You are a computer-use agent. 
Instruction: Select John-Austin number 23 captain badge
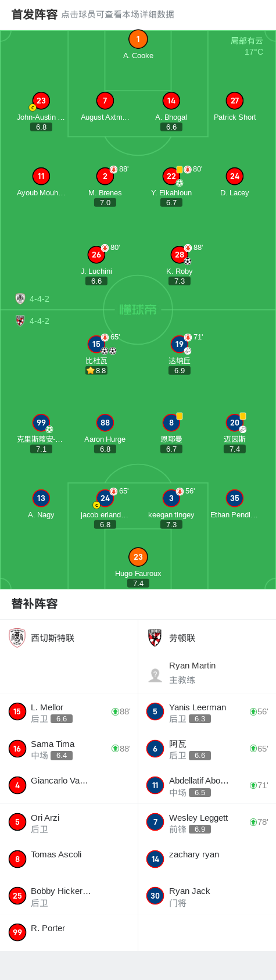[41, 101]
